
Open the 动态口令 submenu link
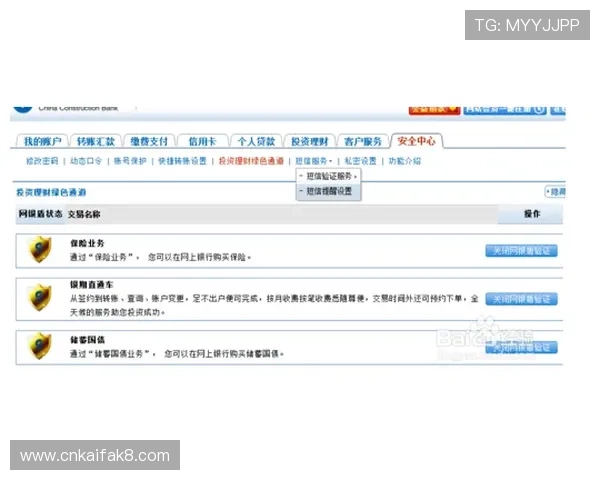tap(86, 161)
